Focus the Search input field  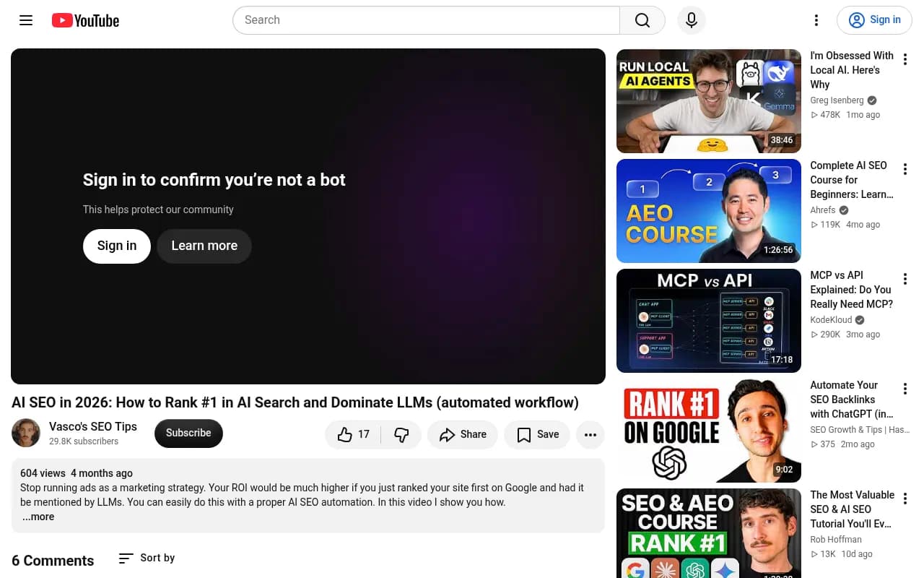(426, 20)
